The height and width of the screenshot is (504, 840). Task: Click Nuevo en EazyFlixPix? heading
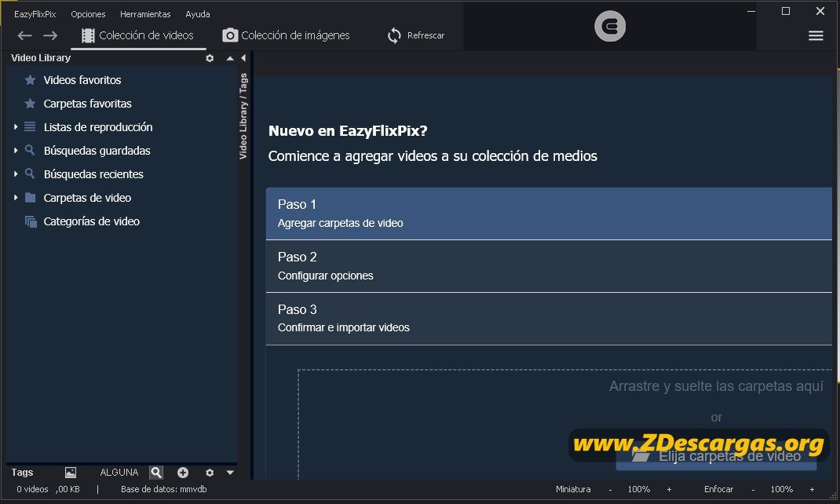tap(348, 130)
